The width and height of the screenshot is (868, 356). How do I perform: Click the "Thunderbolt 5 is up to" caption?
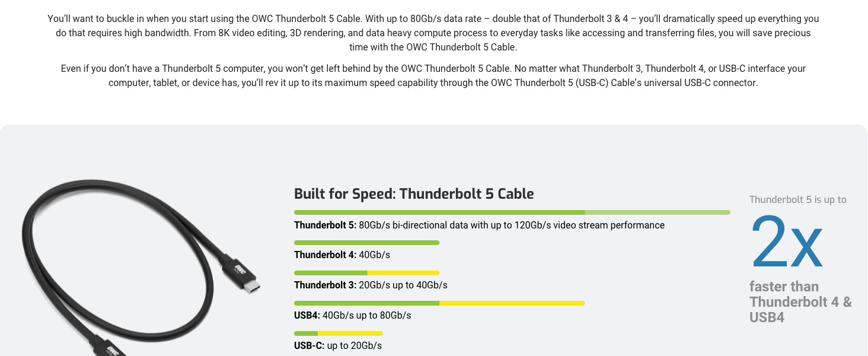[x=797, y=200]
